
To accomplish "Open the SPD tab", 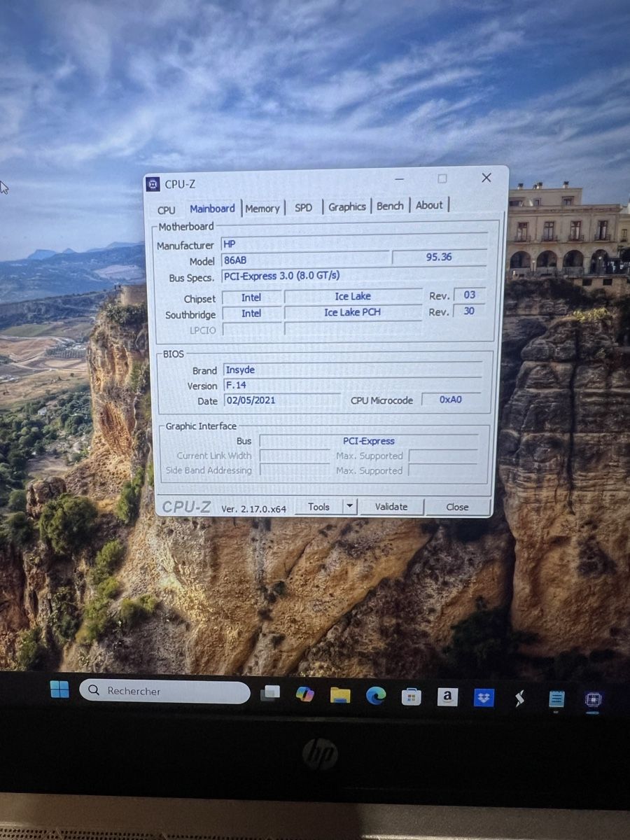I will coord(304,207).
